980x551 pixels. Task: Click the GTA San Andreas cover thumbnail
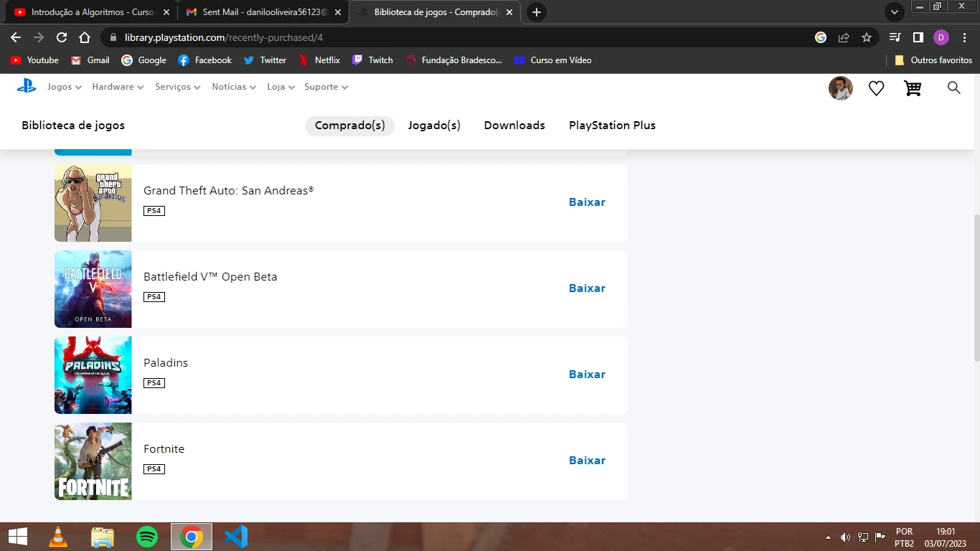click(93, 203)
